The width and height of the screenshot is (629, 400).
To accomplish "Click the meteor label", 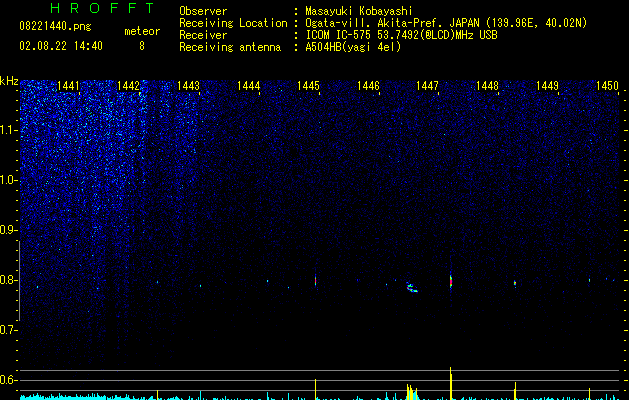I will pos(142,31).
